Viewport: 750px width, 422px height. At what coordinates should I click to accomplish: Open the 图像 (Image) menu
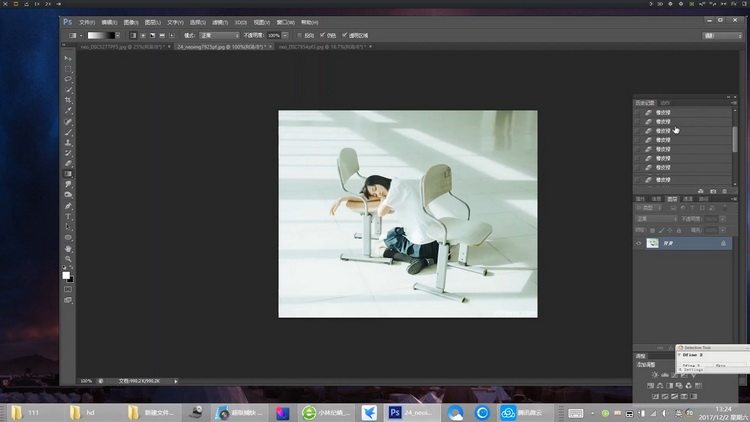pyautogui.click(x=131, y=22)
